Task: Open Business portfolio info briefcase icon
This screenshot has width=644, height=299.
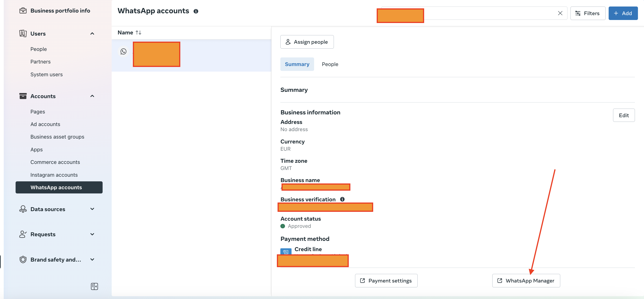Action: (23, 10)
